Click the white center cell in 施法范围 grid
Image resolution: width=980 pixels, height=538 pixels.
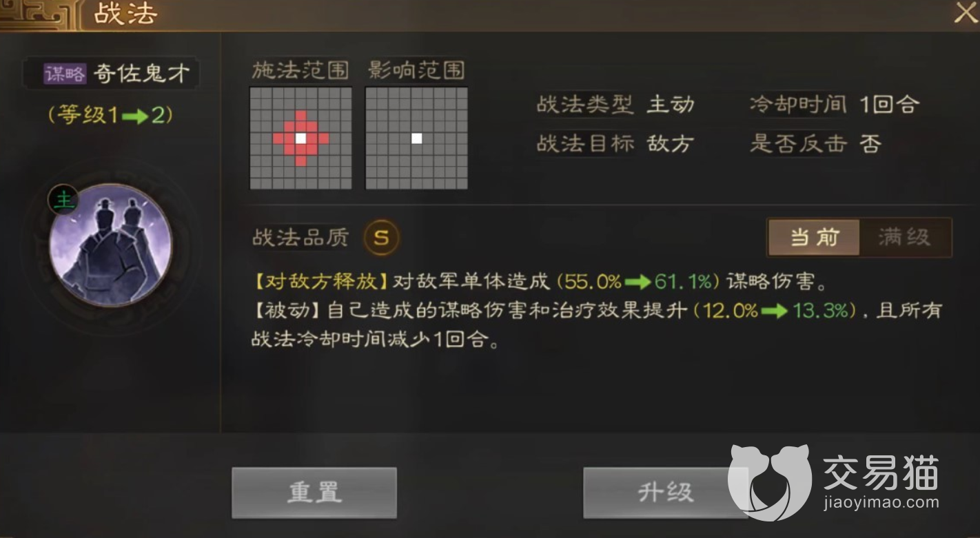tap(300, 138)
